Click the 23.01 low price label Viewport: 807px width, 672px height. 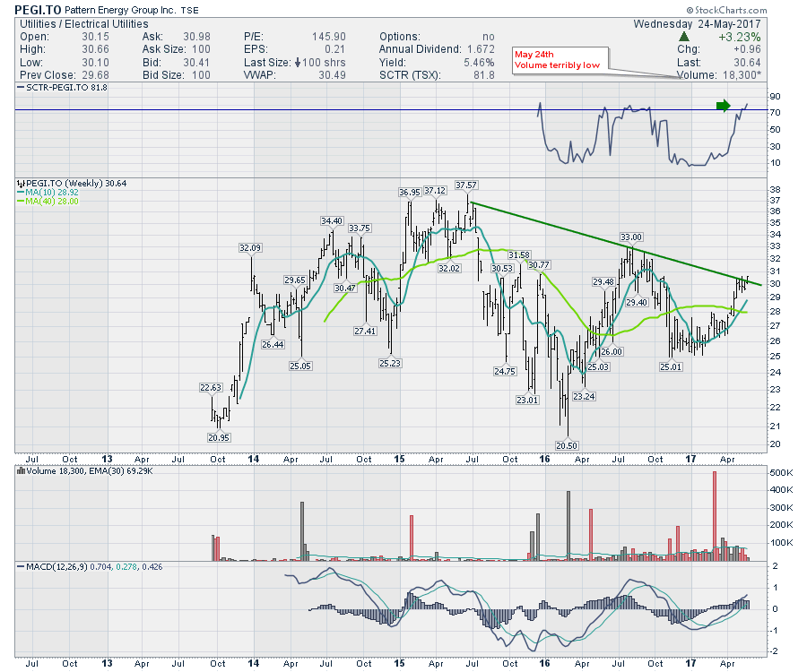pyautogui.click(x=527, y=400)
